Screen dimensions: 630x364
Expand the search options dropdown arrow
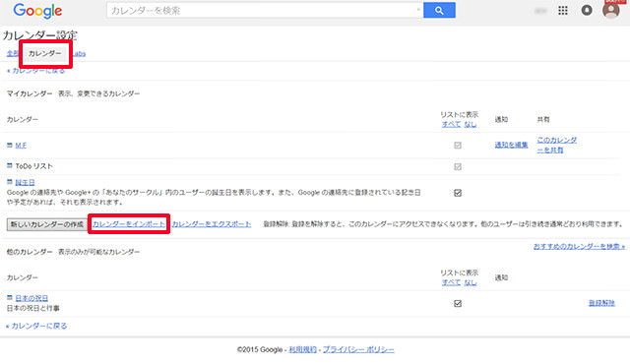coord(418,10)
